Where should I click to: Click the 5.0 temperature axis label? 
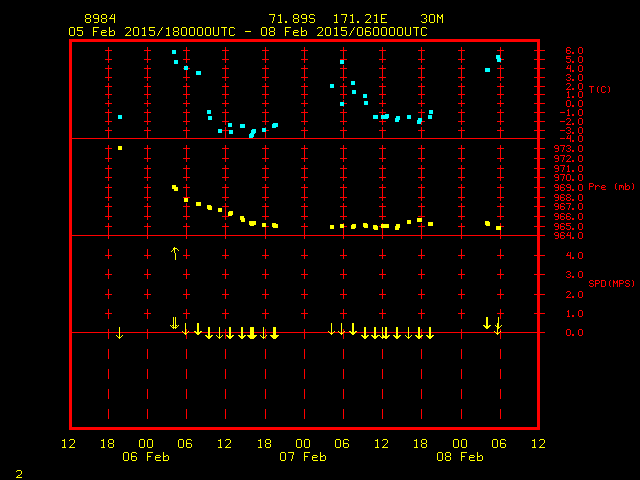(574, 60)
